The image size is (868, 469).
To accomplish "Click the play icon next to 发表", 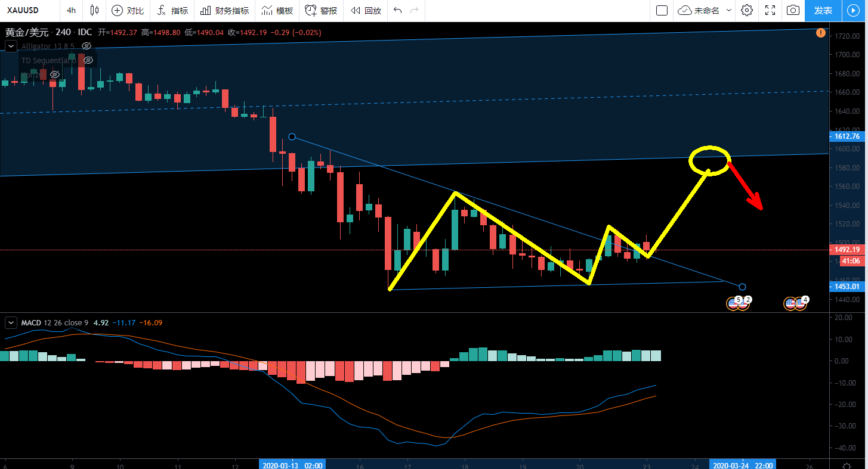I will coord(852,10).
